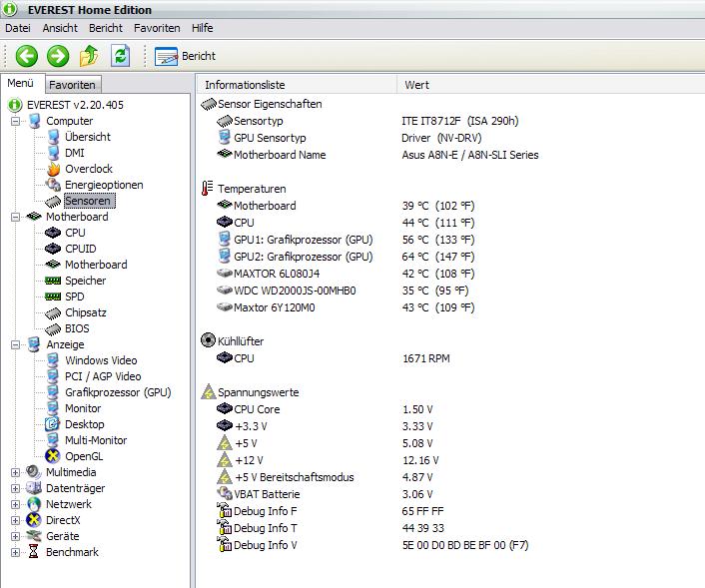The height and width of the screenshot is (588, 705).
Task: Expand the Benchmark tree node
Action: (15, 552)
